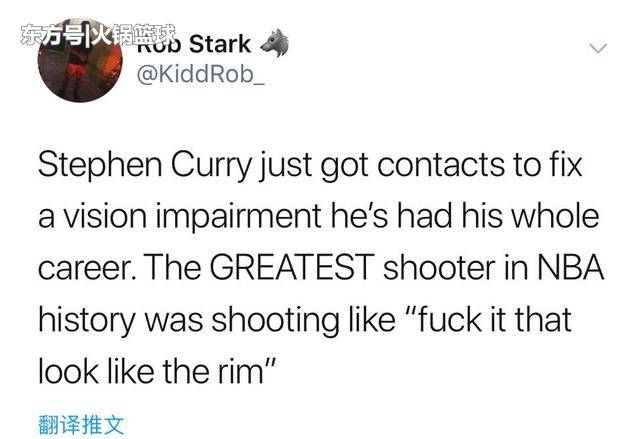Expand the tweet options chevron

pyautogui.click(x=598, y=48)
